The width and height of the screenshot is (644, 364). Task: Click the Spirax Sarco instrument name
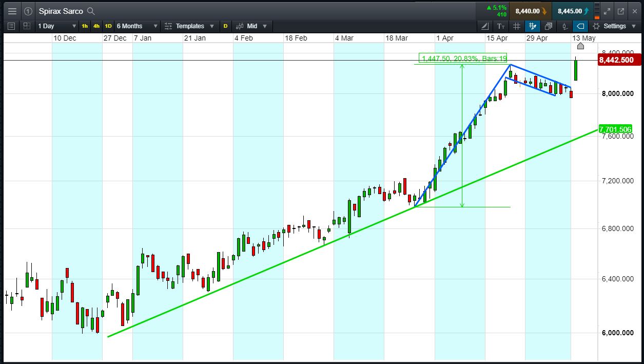click(61, 11)
